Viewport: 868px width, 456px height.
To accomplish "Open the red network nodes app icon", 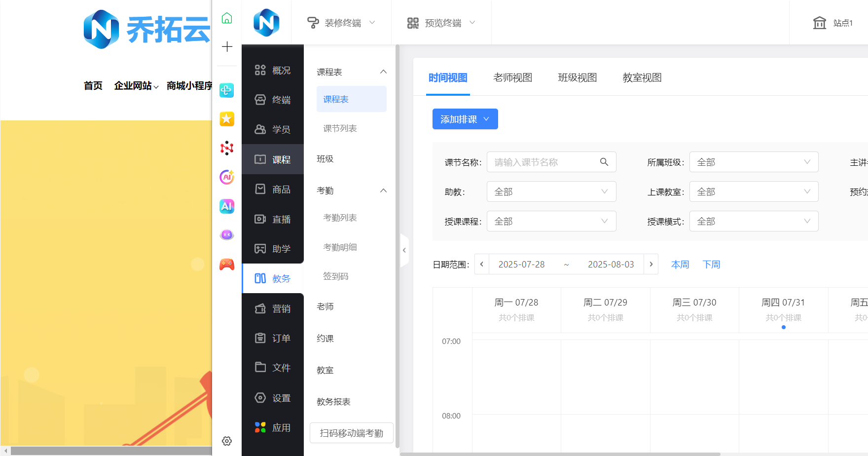I will click(x=227, y=148).
